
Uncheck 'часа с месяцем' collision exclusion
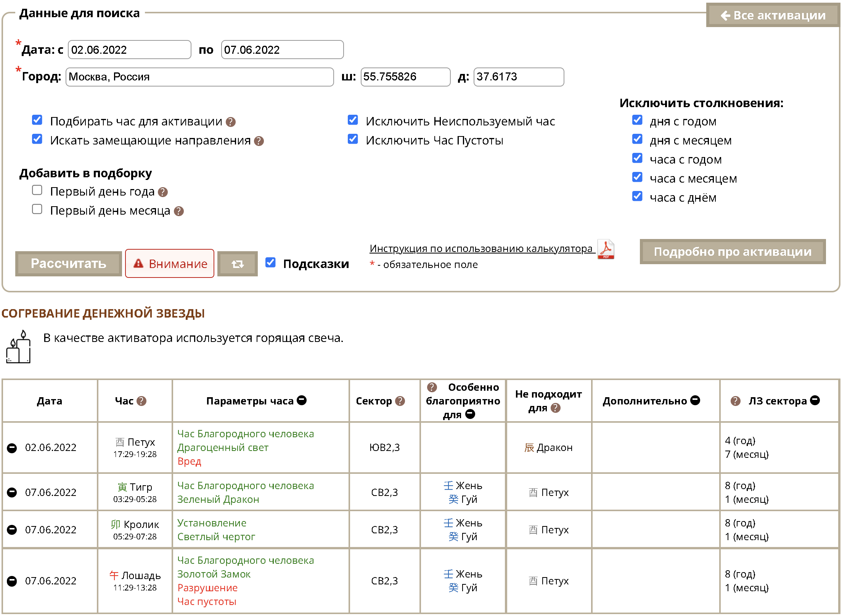(637, 177)
